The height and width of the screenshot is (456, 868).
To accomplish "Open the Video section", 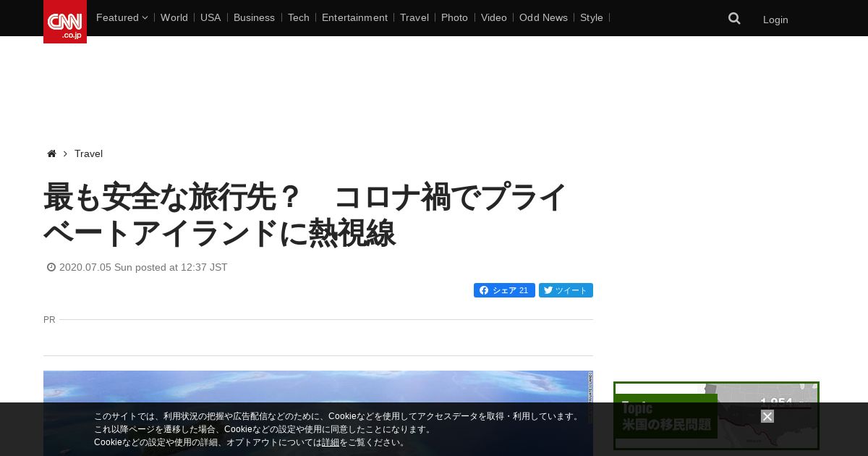I will pos(494,17).
